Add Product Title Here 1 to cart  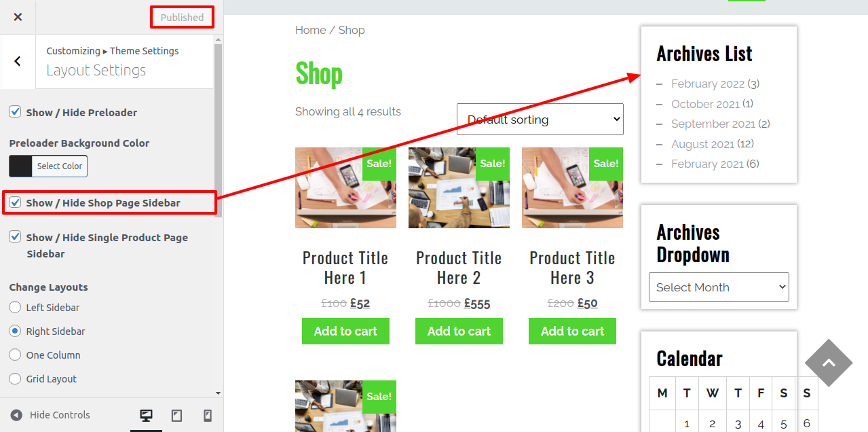coord(345,331)
